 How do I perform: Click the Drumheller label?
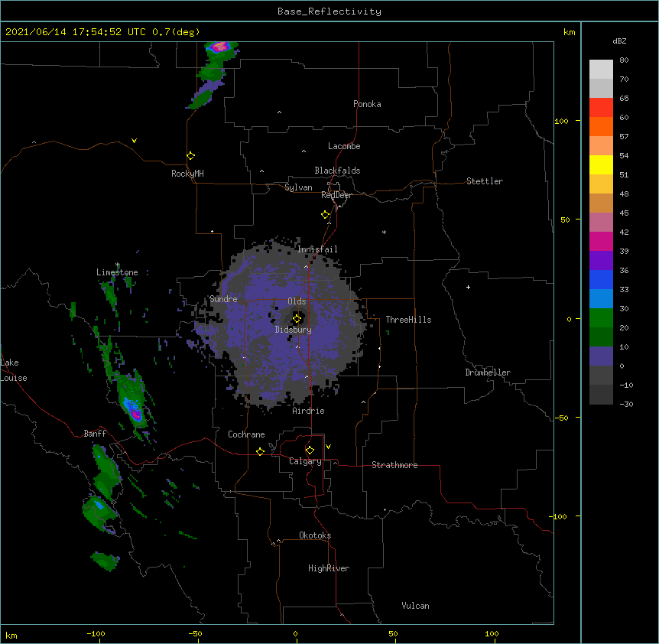[x=488, y=372]
